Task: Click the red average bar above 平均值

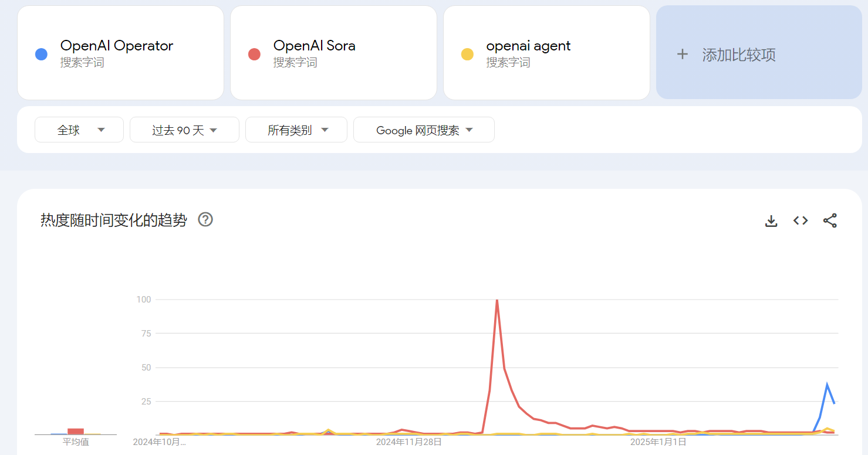Action: pyautogui.click(x=76, y=431)
